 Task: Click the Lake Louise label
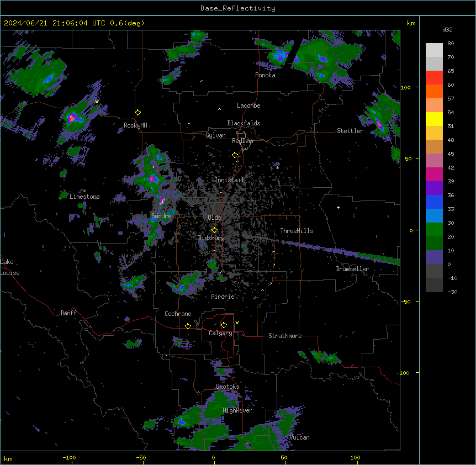tap(9, 267)
